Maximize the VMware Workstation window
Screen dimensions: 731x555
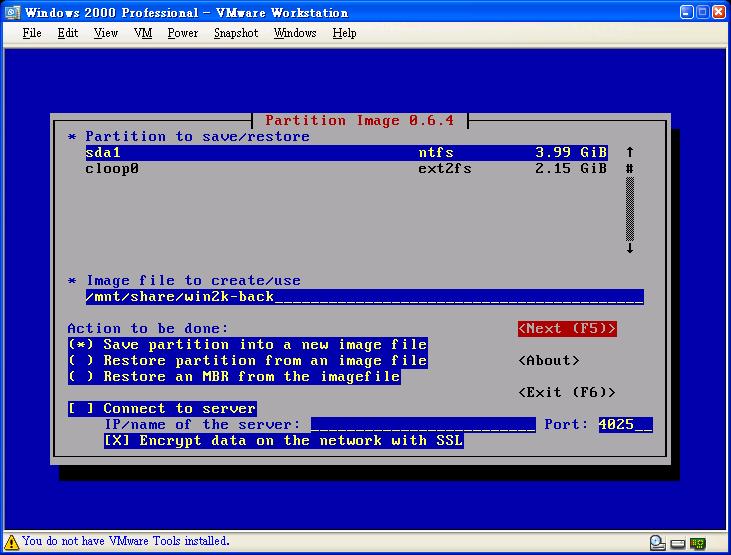pyautogui.click(x=702, y=12)
